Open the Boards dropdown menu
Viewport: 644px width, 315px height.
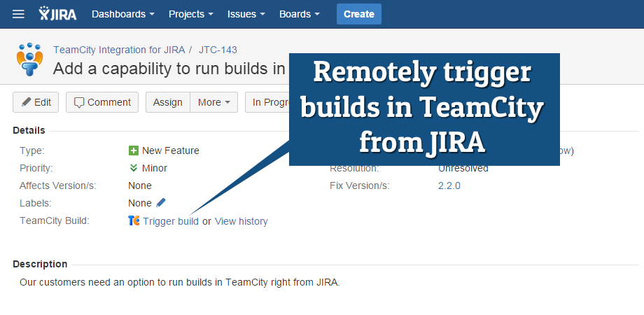300,14
